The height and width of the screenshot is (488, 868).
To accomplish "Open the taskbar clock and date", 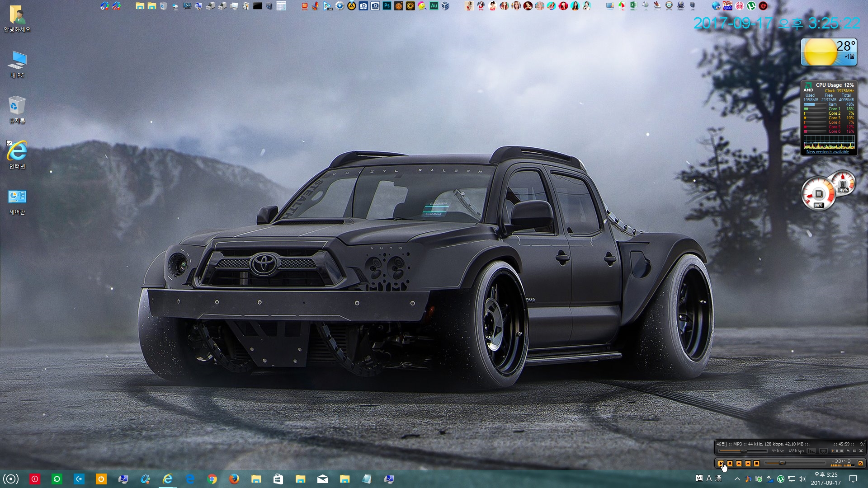I will [x=826, y=479].
